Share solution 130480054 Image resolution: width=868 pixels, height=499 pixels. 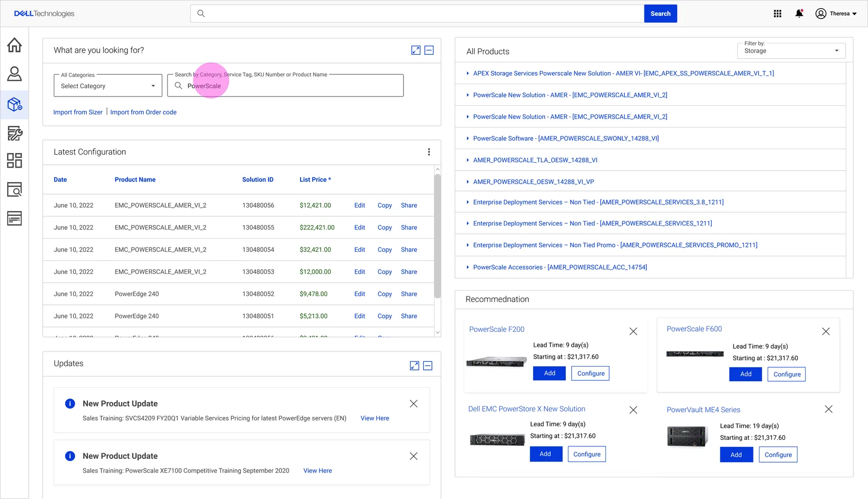pyautogui.click(x=409, y=250)
